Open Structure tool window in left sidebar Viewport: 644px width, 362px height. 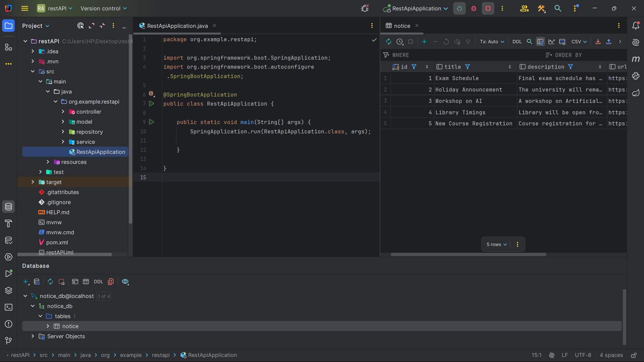coord(8,47)
